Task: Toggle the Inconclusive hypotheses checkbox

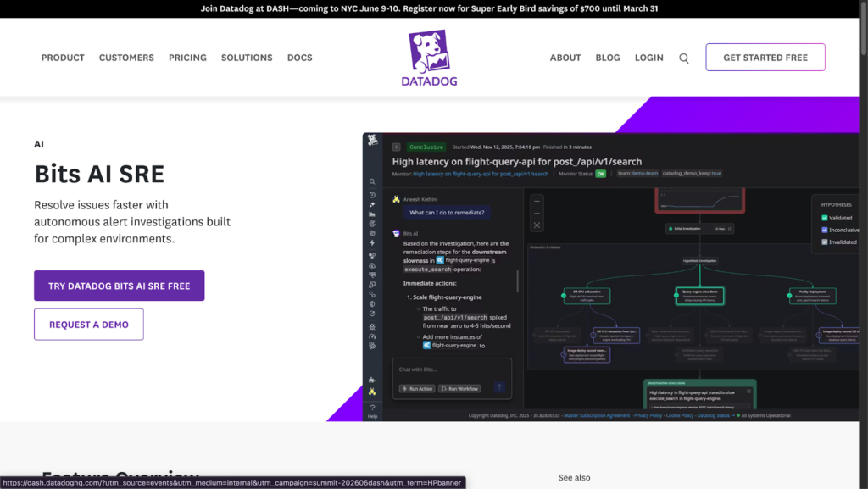Action: [824, 230]
